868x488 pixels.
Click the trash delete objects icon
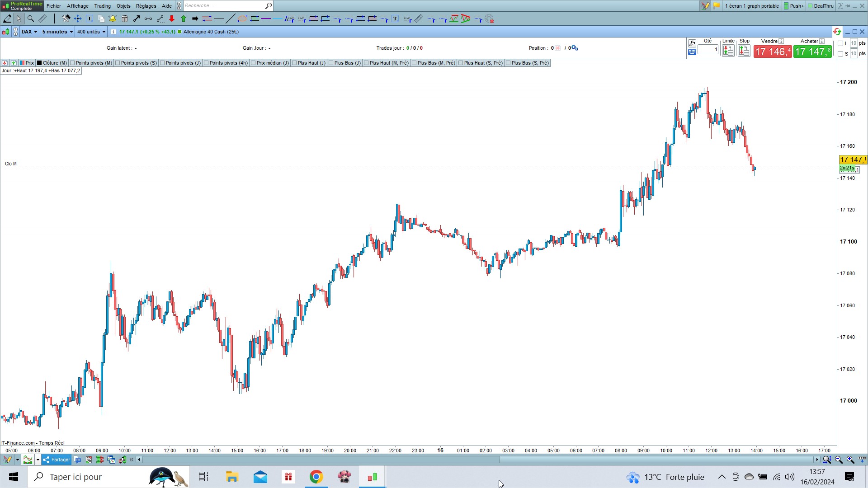(x=125, y=19)
